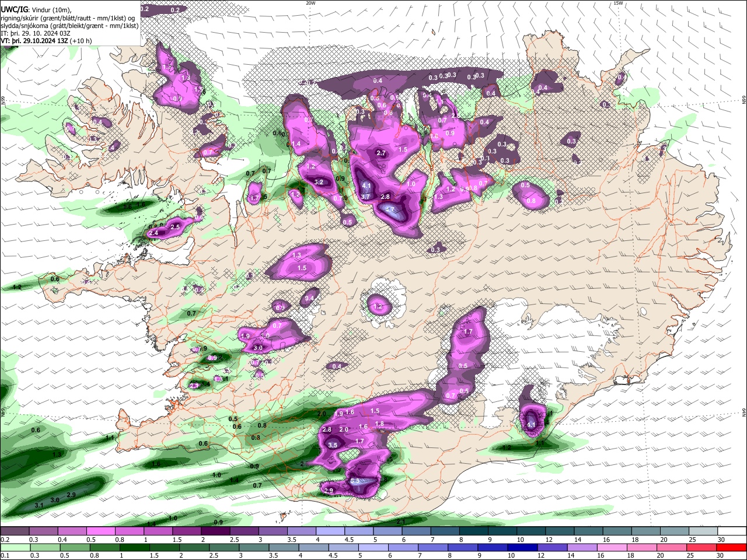This screenshot has width=747, height=560.
Task: Click the deep blue swatch at 10 in the lower scale
Action: (x=523, y=547)
